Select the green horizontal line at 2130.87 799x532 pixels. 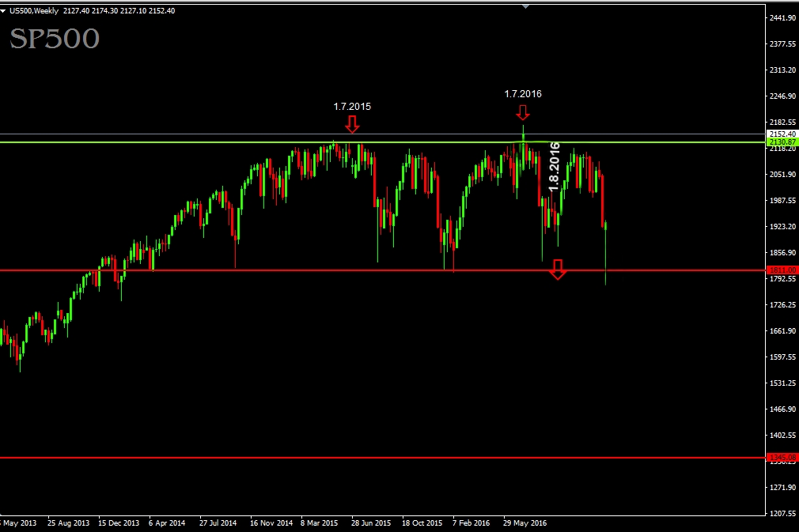tap(382, 142)
